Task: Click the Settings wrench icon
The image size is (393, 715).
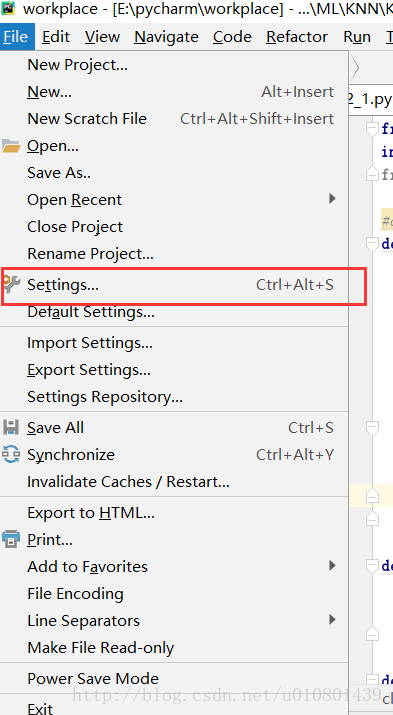Action: [x=11, y=285]
